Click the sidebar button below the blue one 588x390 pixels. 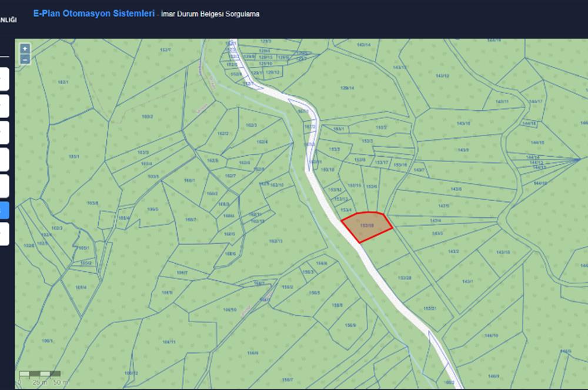point(4,234)
